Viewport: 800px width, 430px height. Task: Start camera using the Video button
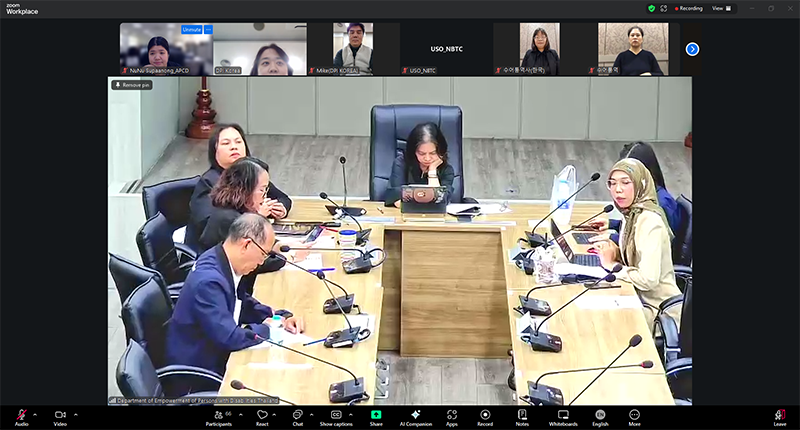[60, 415]
